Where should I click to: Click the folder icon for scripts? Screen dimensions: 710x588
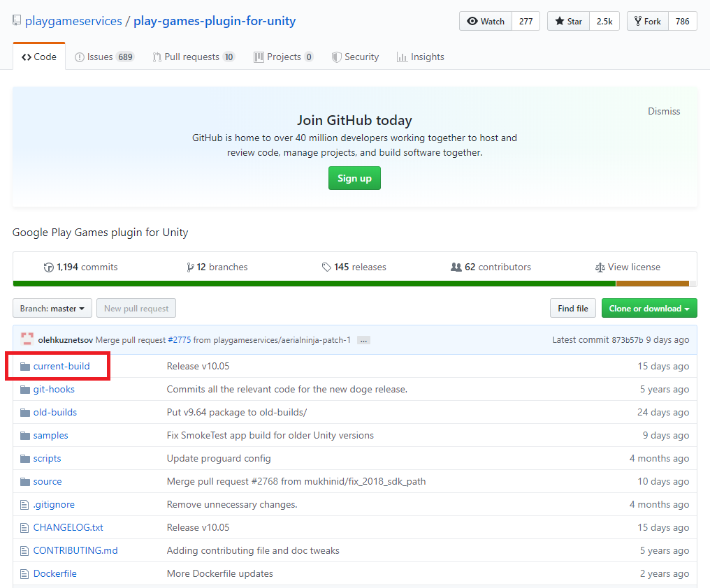pyautogui.click(x=25, y=459)
